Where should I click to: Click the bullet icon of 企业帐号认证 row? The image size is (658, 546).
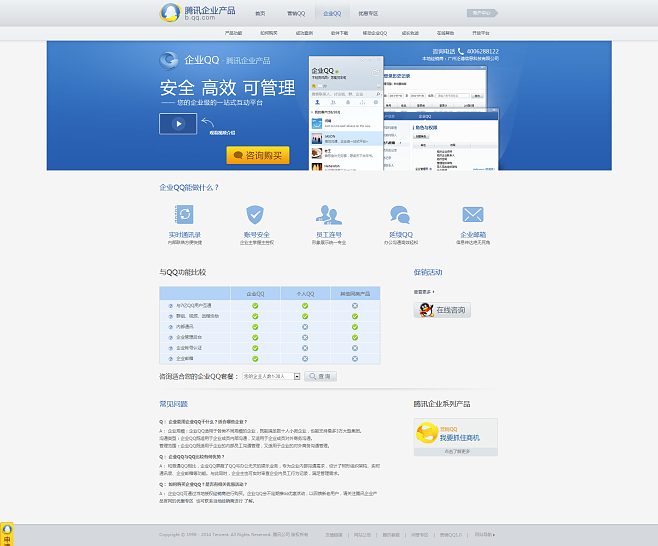(x=171, y=348)
